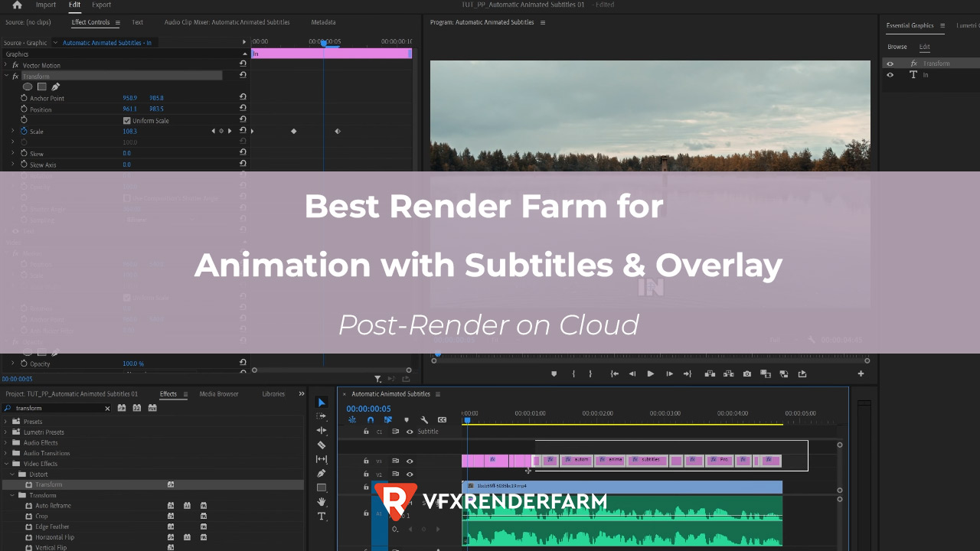The width and height of the screenshot is (980, 551).
Task: Reset the Vector Motion effect
Action: (243, 64)
